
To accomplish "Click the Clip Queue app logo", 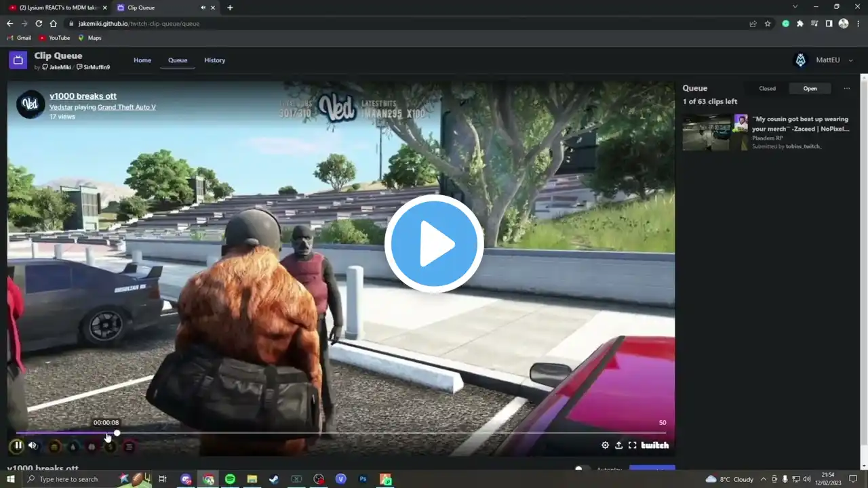I will (x=18, y=60).
